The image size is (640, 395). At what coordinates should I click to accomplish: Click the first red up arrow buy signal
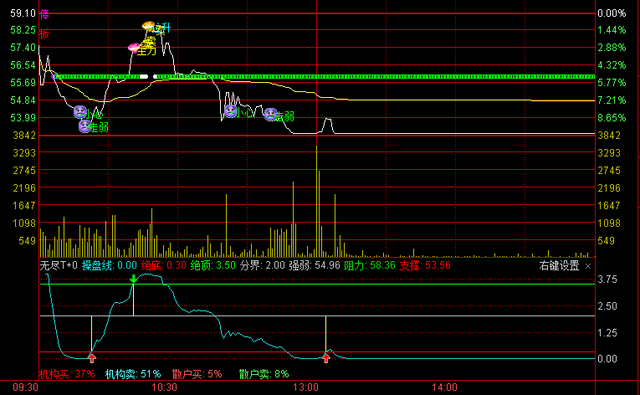point(92,358)
